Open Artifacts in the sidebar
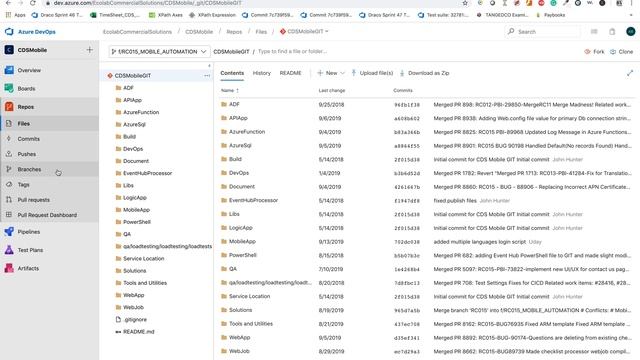 point(28,269)
